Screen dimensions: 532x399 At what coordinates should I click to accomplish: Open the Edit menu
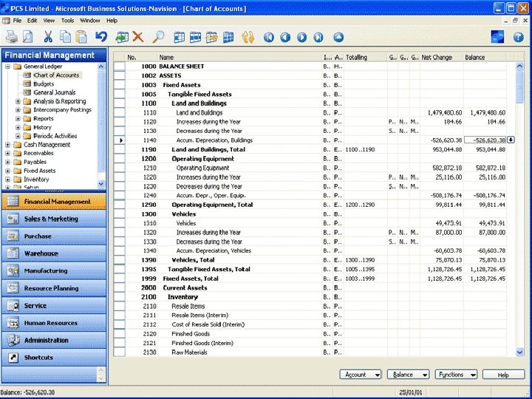(33, 21)
